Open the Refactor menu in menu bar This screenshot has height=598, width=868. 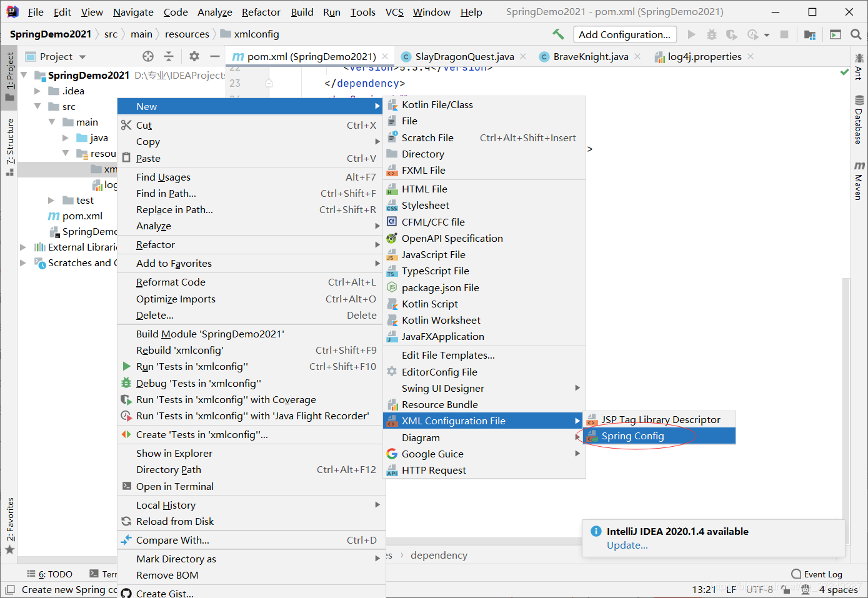click(x=261, y=12)
